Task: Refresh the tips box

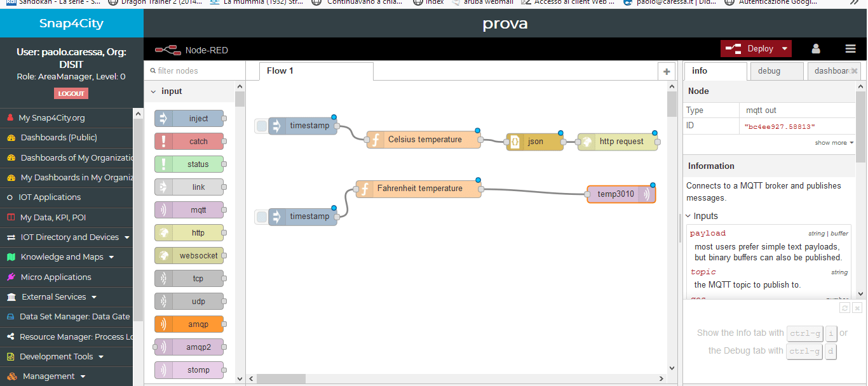Action: pyautogui.click(x=844, y=307)
